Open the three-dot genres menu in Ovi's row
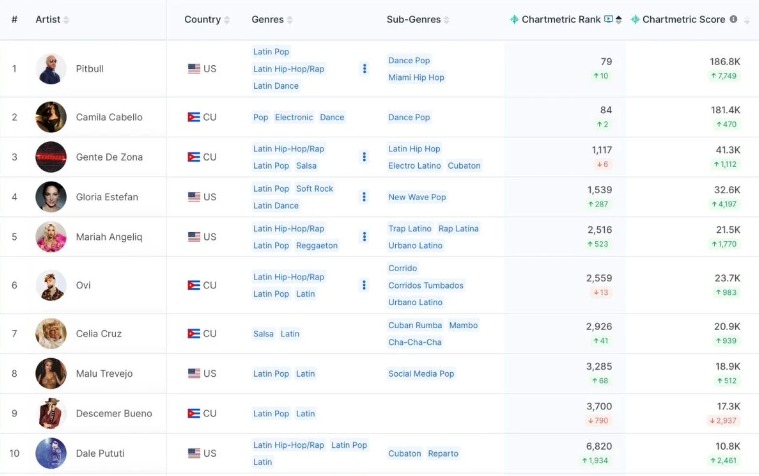This screenshot has width=759, height=476. pos(365,285)
